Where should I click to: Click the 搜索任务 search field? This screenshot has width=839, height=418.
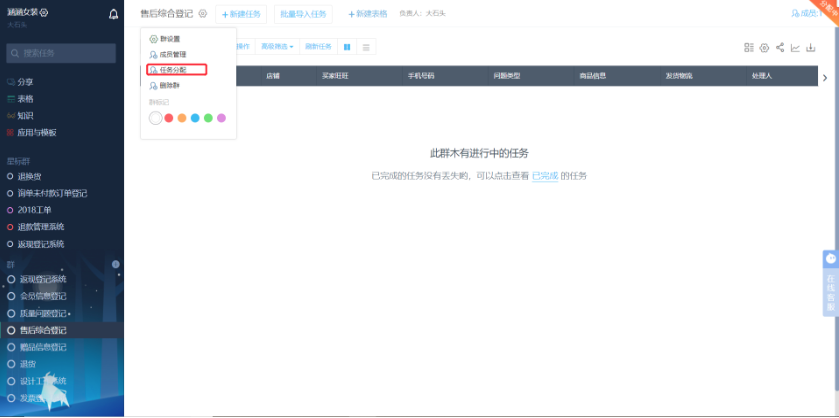62,53
